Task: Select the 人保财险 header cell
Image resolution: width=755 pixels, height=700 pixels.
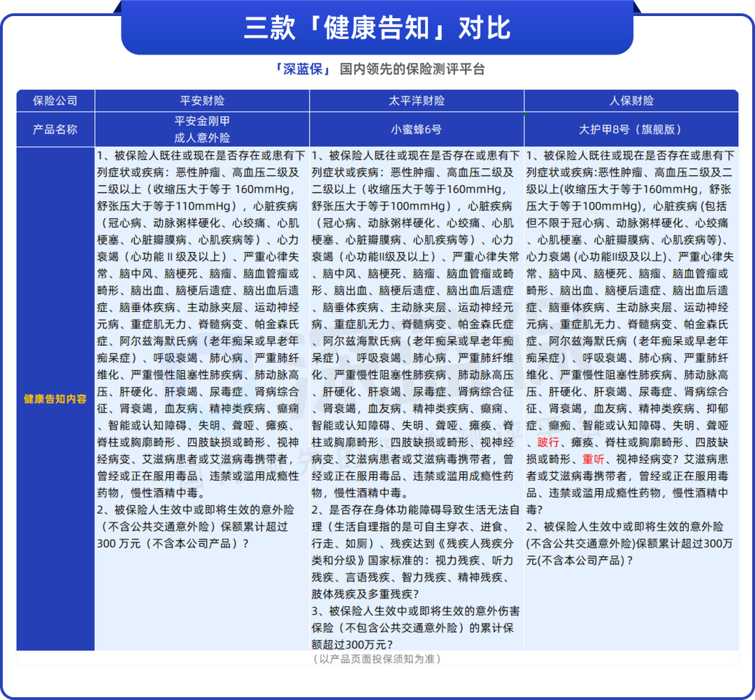Action: [631, 101]
